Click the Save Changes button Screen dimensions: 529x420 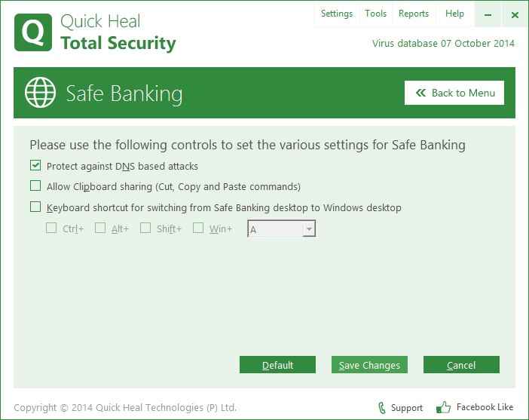click(369, 365)
